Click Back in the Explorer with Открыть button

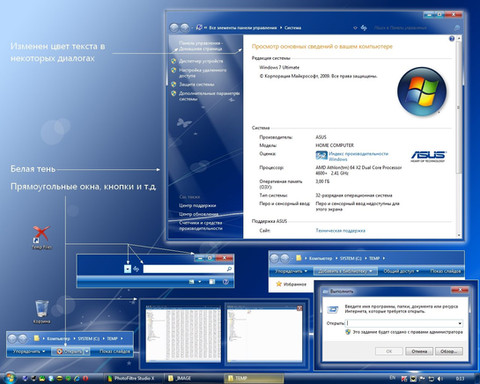point(12,339)
